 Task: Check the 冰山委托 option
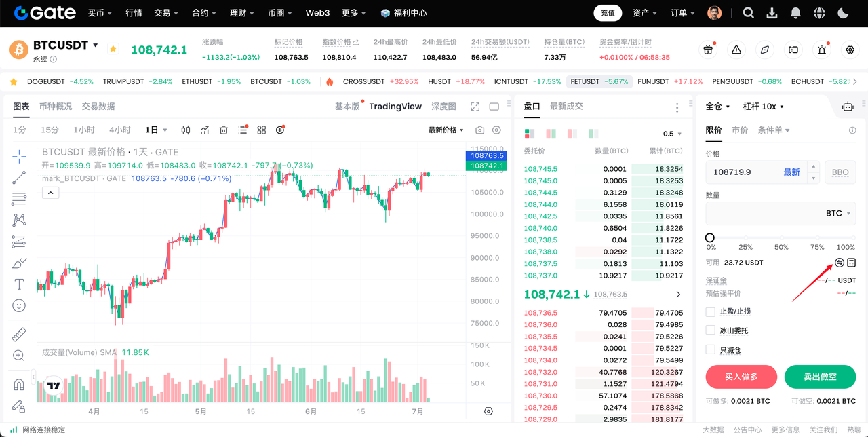(711, 330)
